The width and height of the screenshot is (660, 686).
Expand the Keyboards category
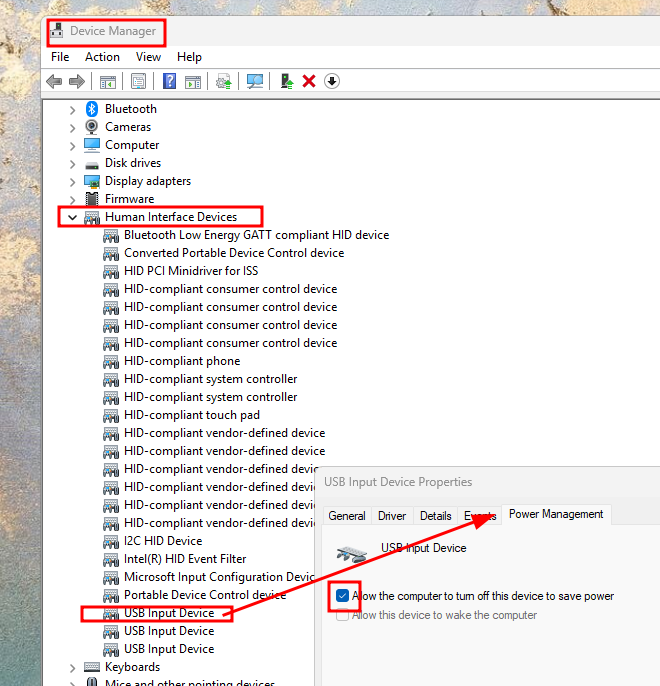(72, 667)
